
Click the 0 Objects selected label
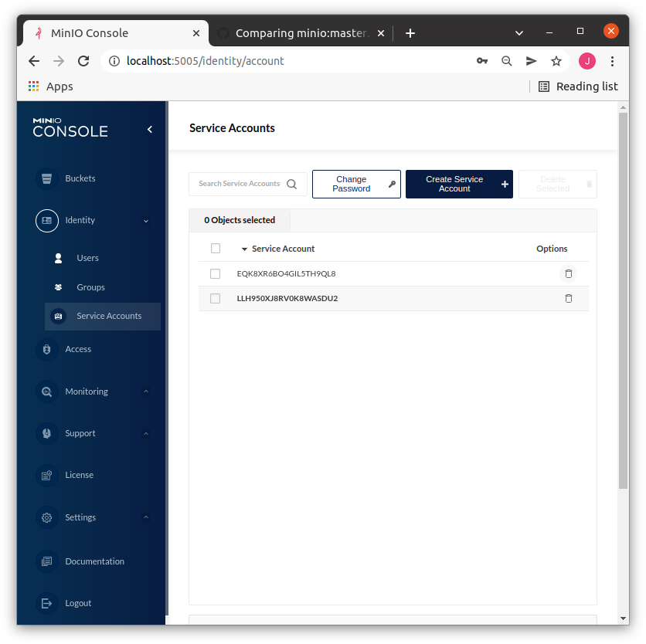click(x=240, y=220)
